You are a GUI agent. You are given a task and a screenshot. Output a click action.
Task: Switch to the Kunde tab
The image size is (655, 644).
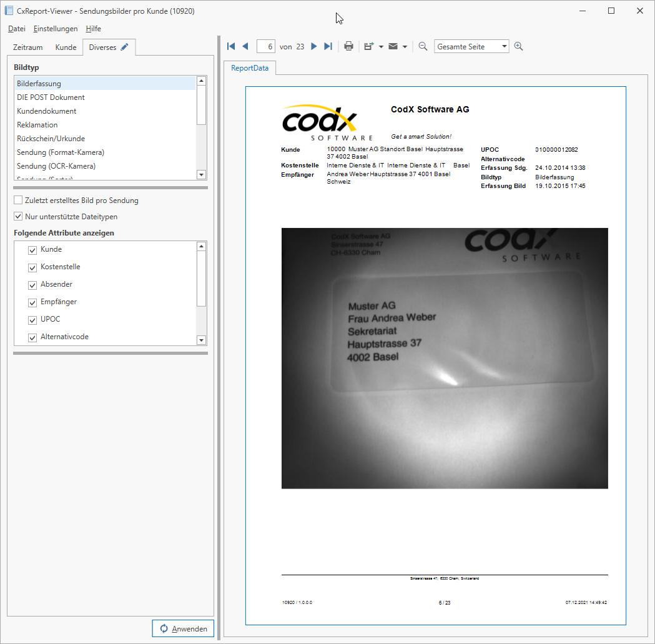coord(66,47)
